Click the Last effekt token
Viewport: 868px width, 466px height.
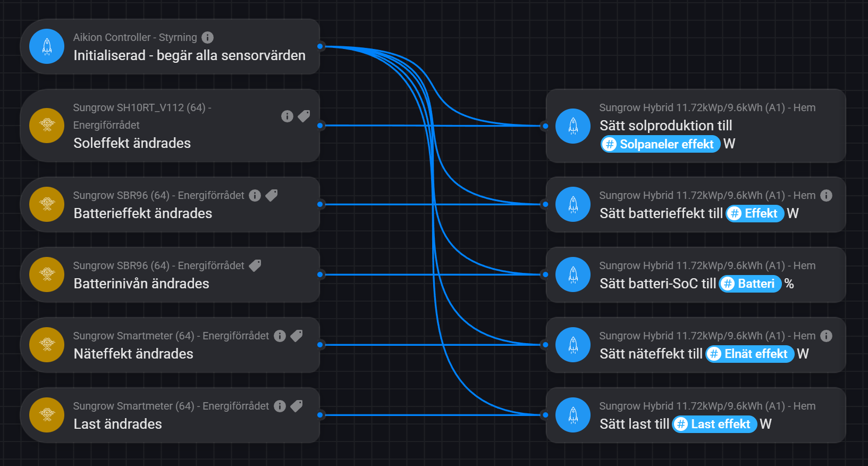tap(714, 424)
